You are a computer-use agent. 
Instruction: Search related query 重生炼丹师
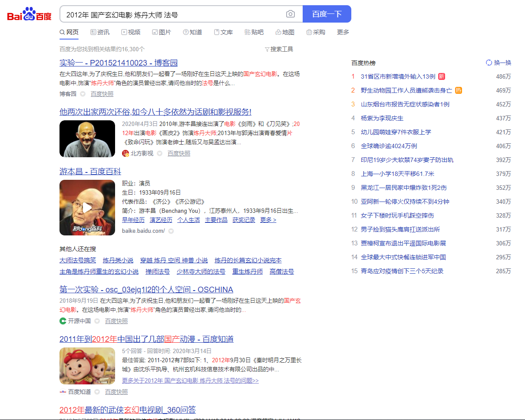(x=248, y=271)
